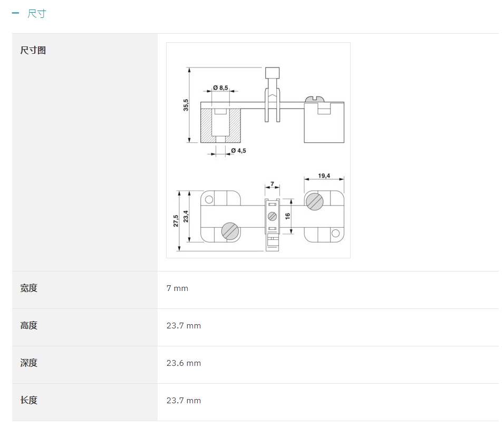Image resolution: width=504 pixels, height=427 pixels.
Task: Click the 尺寸图 row label
Action: click(x=33, y=51)
